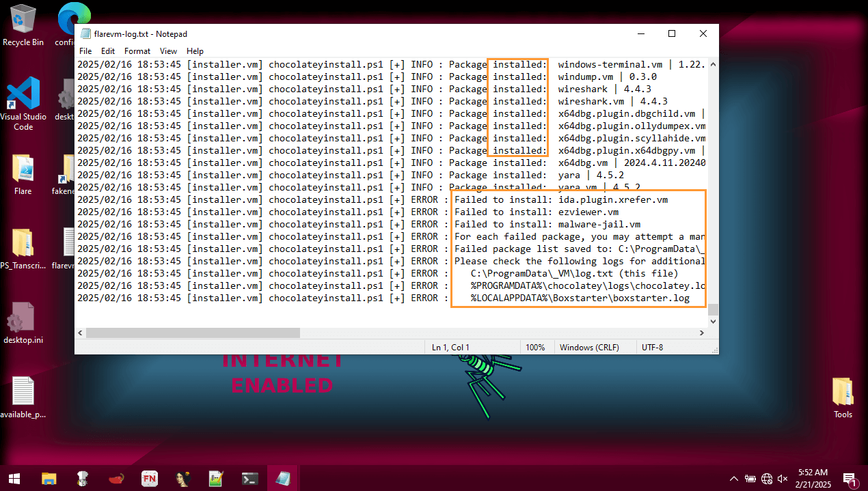Click the Notepad icon in title bar
Image resolution: width=868 pixels, height=491 pixels.
pos(85,33)
